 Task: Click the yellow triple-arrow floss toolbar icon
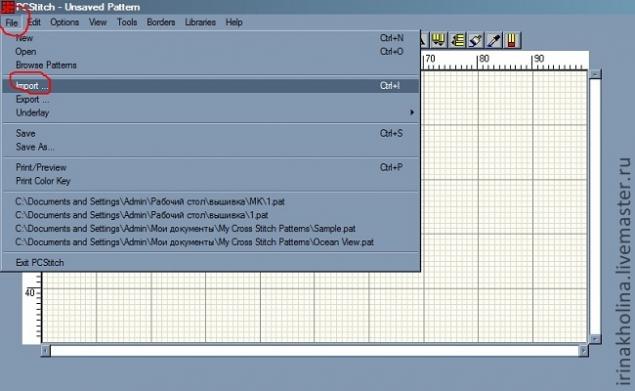point(439,40)
